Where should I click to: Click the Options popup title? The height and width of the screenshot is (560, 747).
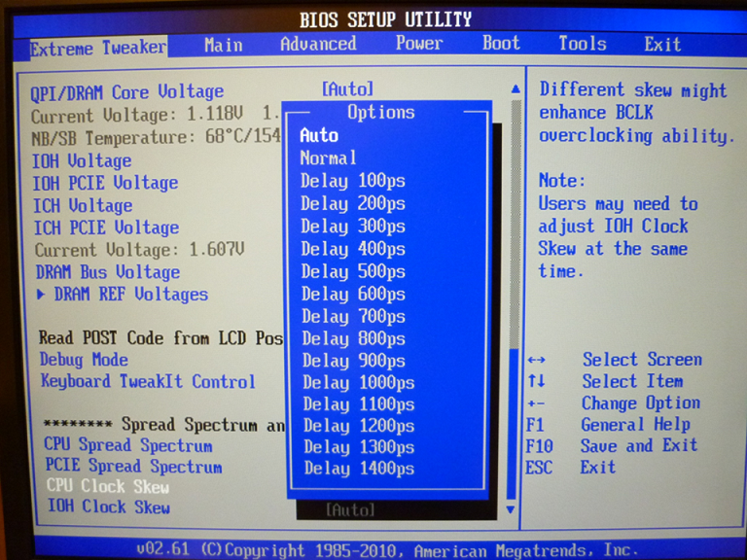[381, 113]
